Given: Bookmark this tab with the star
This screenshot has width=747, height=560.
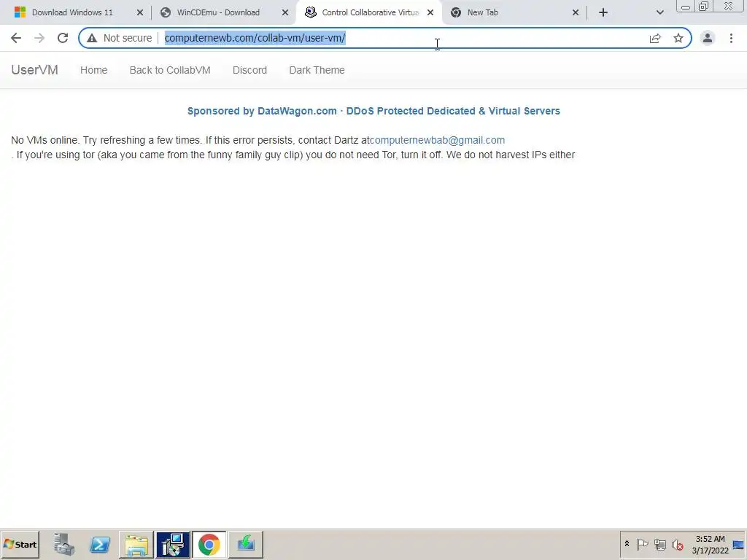Looking at the screenshot, I should tap(678, 38).
